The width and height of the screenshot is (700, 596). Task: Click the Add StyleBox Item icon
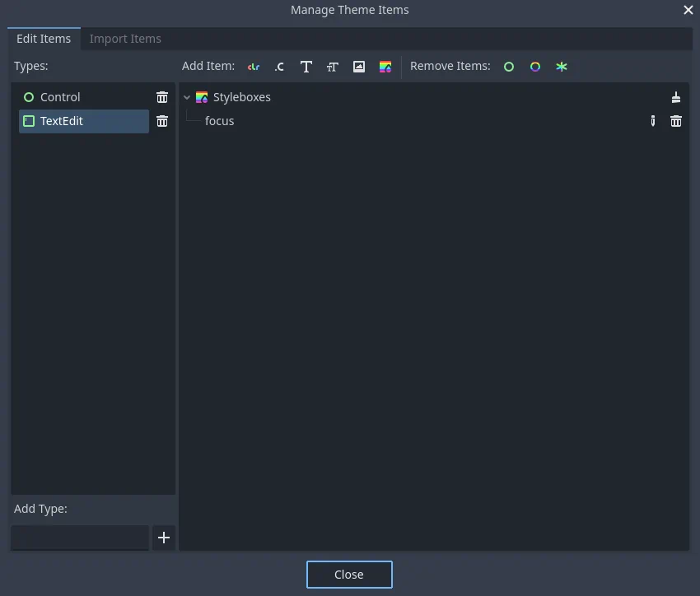(385, 67)
